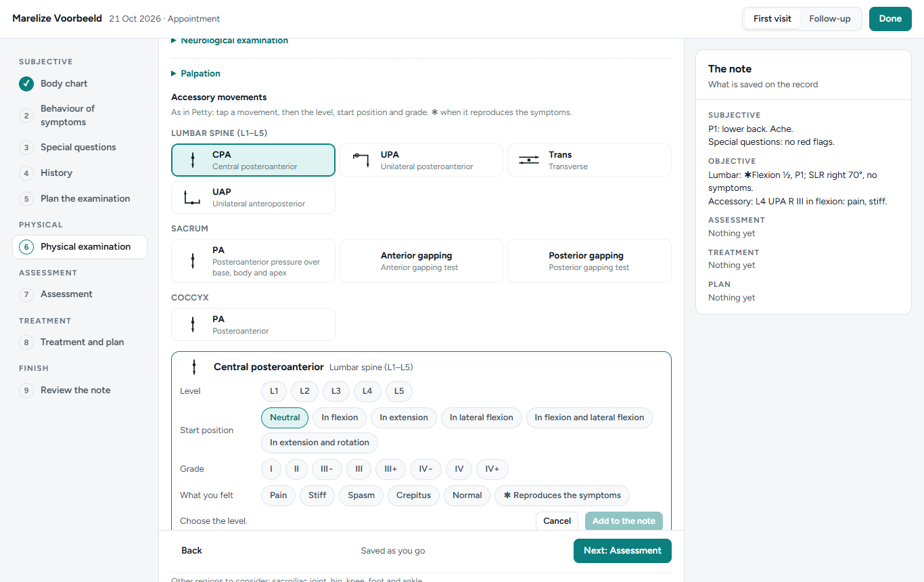This screenshot has height=582, width=924.
Task: Select the Anterior gapping test card
Action: click(421, 261)
